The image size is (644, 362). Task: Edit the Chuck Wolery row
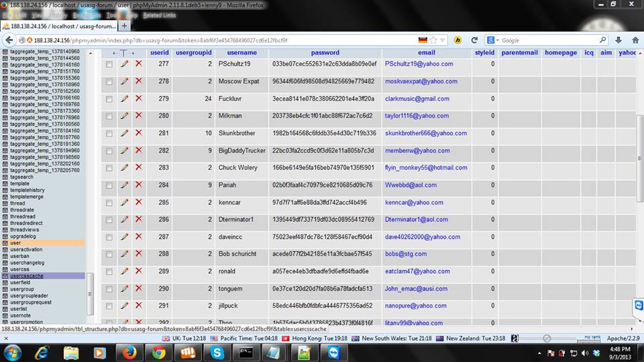pyautogui.click(x=124, y=168)
